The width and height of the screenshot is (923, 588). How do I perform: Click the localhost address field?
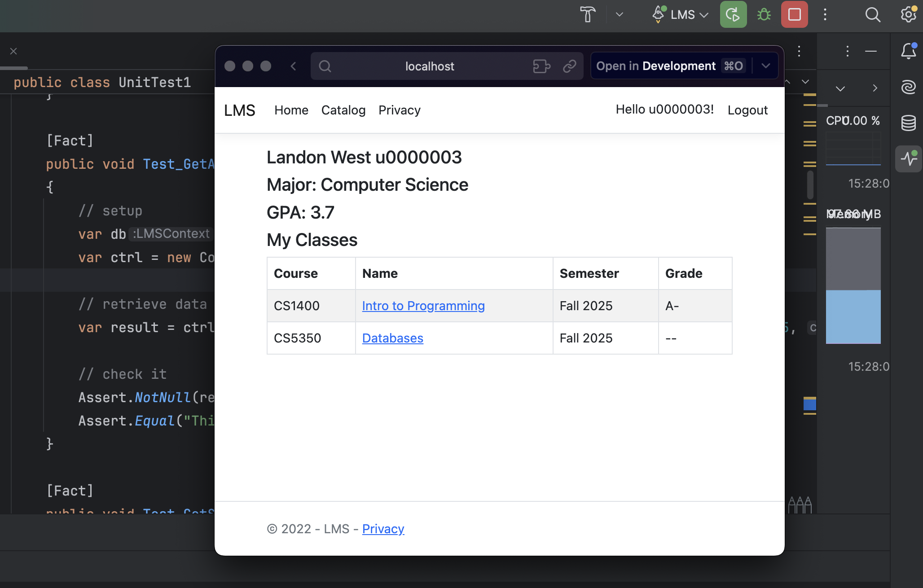(x=429, y=66)
